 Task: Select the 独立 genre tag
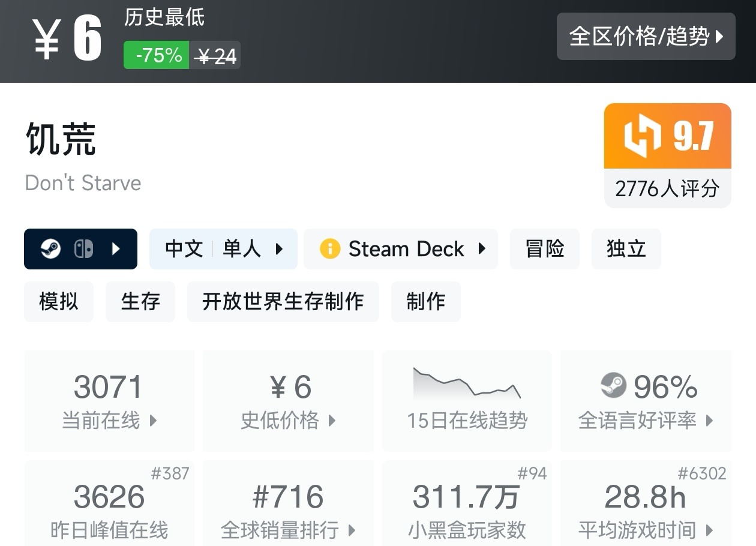click(626, 249)
